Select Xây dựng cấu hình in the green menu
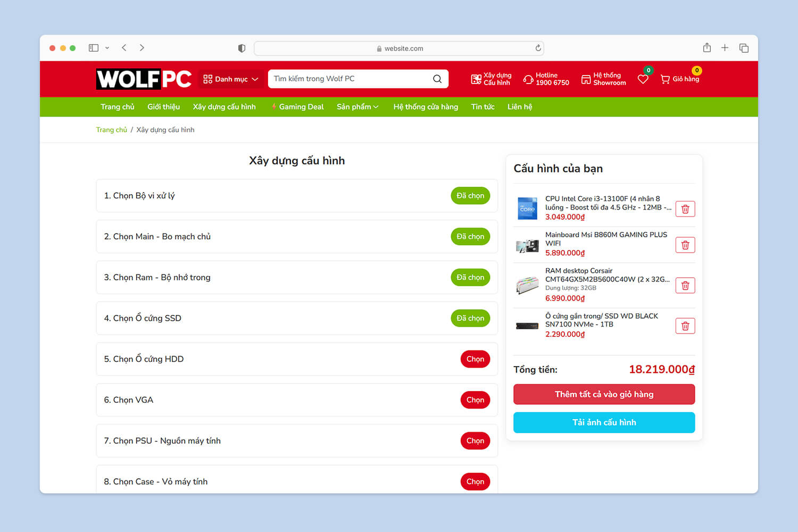 tap(225, 107)
